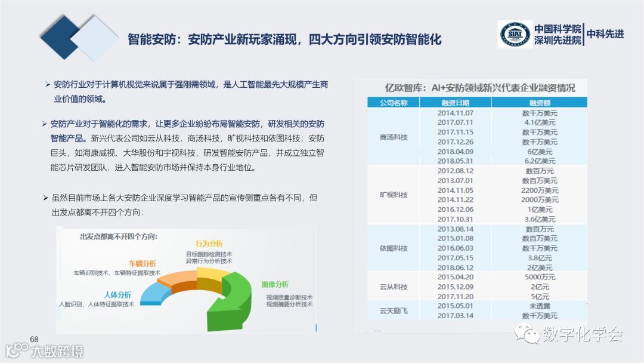The width and height of the screenshot is (644, 363).
Task: Click the 人脸识别、人体特征提取技术 text
Action: (97, 304)
